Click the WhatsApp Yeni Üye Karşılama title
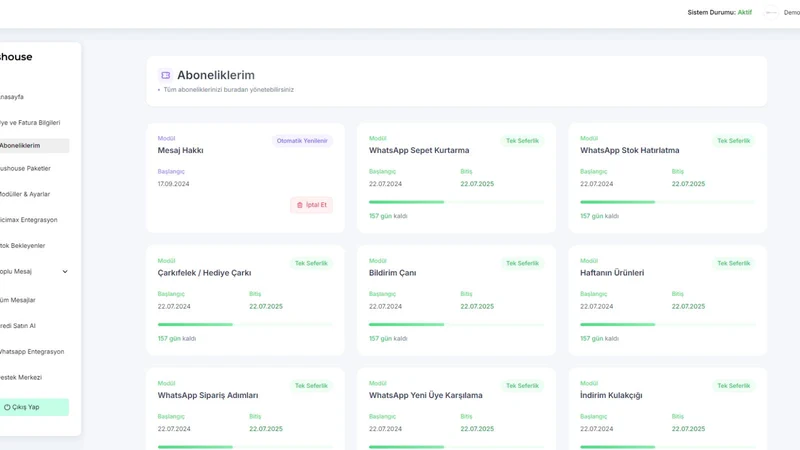 426,395
